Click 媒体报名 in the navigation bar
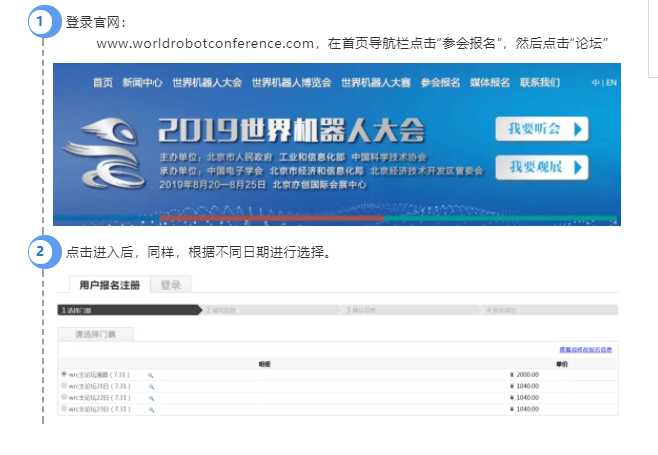Viewport: 658px width, 455px height. pyautogui.click(x=490, y=82)
